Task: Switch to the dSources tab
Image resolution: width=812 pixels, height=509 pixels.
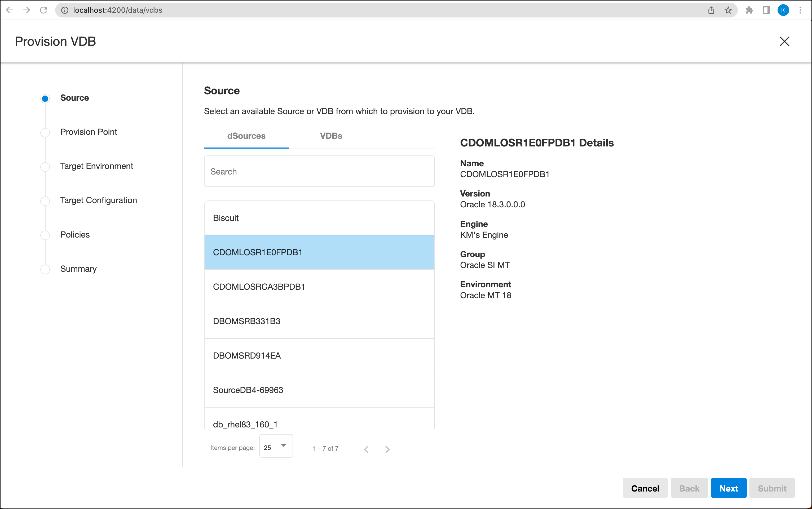Action: 246,136
